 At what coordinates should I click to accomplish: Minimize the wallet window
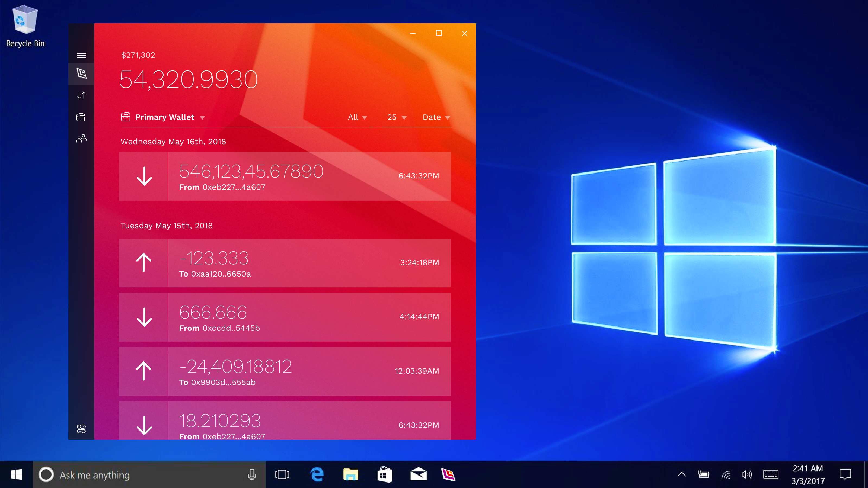[412, 33]
